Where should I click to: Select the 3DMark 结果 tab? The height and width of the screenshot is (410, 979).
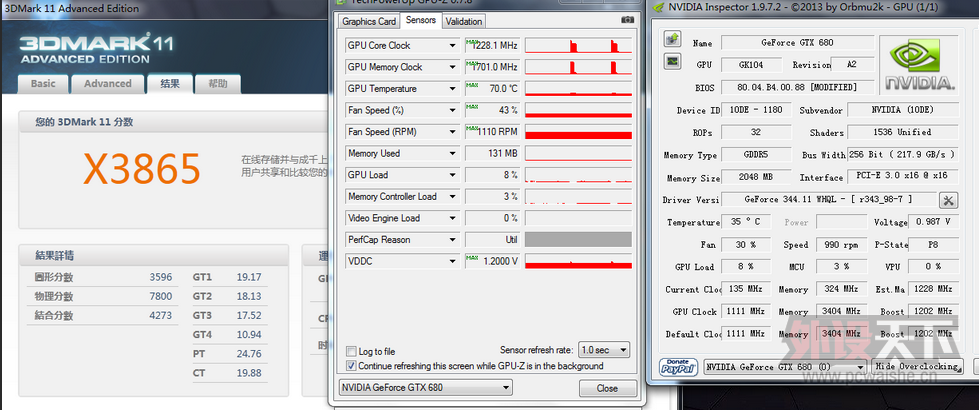(170, 84)
